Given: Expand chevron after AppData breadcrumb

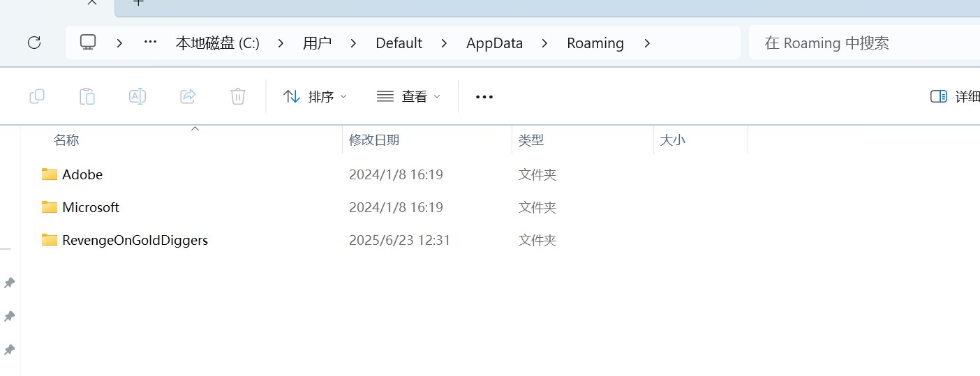Looking at the screenshot, I should point(545,43).
